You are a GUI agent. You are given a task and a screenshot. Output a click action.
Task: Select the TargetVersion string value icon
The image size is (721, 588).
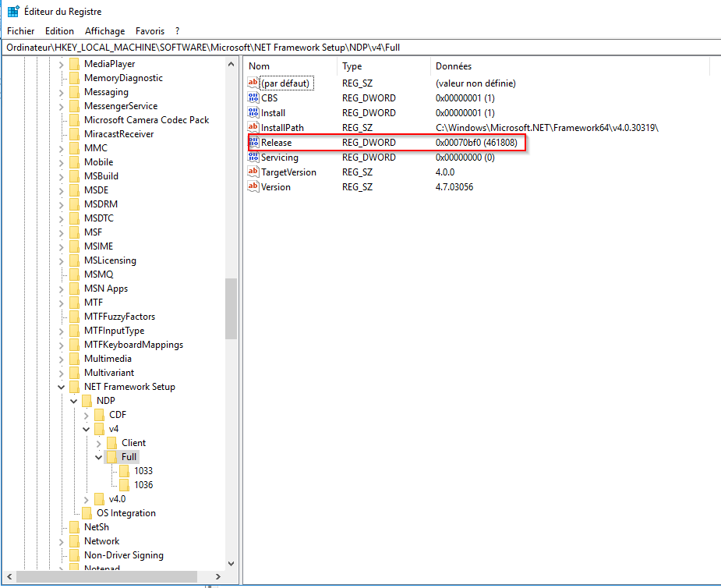click(x=253, y=172)
